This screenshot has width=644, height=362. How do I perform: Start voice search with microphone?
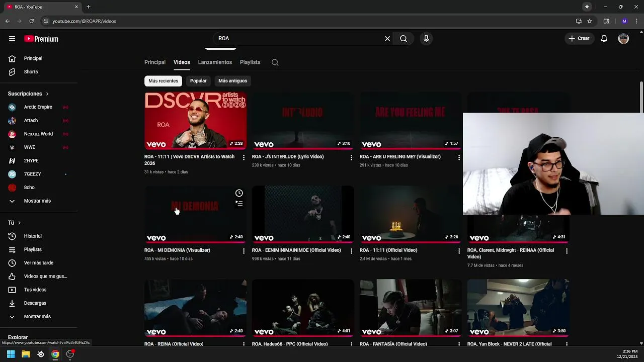pos(426,38)
